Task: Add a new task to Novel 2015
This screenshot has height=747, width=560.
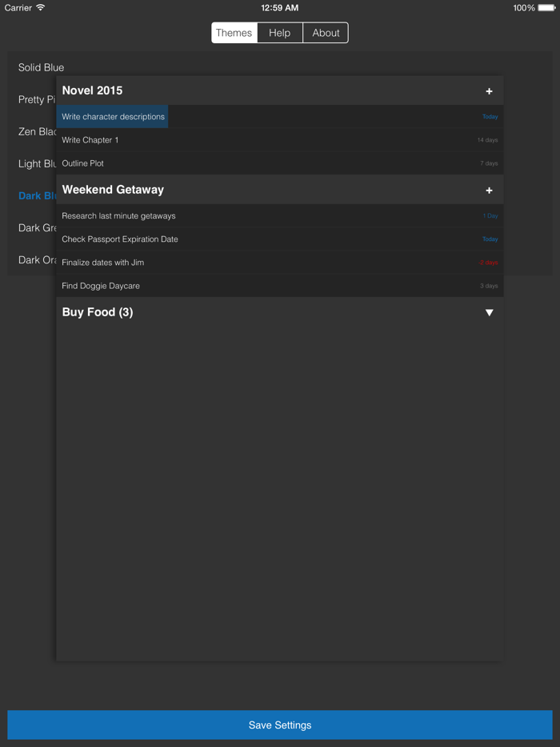Action: pos(489,90)
